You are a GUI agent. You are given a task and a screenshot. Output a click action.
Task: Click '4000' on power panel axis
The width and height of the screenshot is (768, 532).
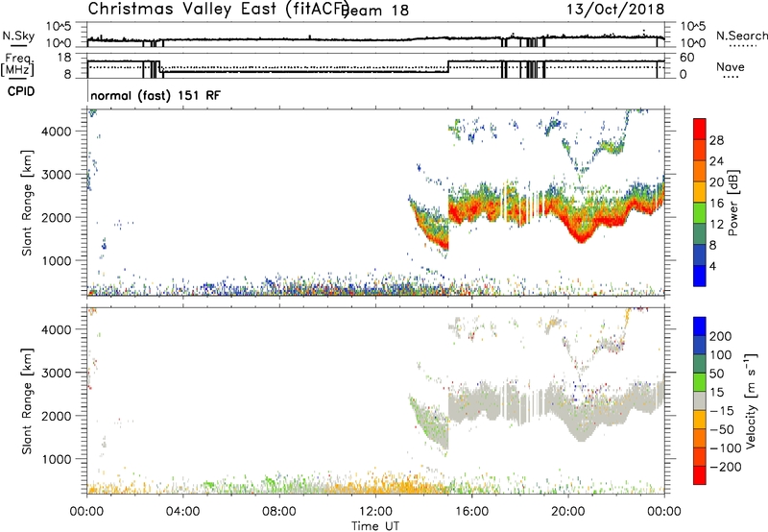click(57, 132)
